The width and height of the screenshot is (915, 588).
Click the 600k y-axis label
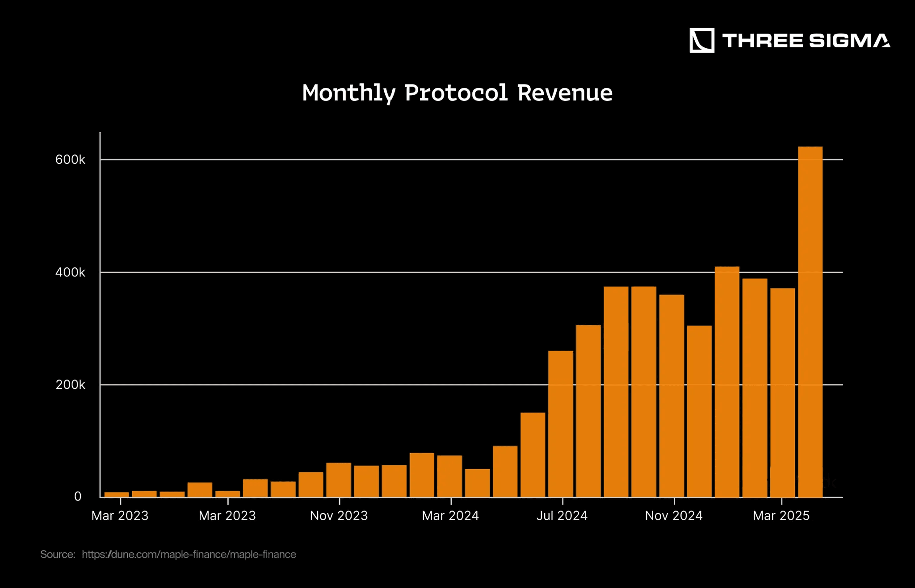70,160
